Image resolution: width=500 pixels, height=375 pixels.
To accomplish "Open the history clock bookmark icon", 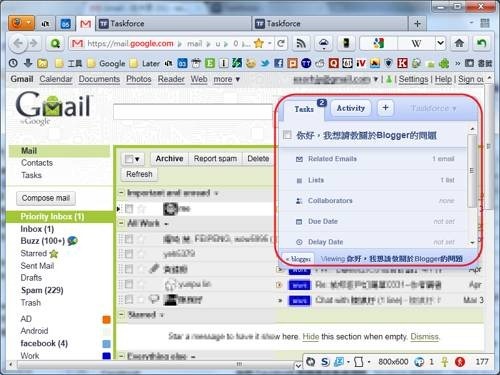I will pos(13,63).
